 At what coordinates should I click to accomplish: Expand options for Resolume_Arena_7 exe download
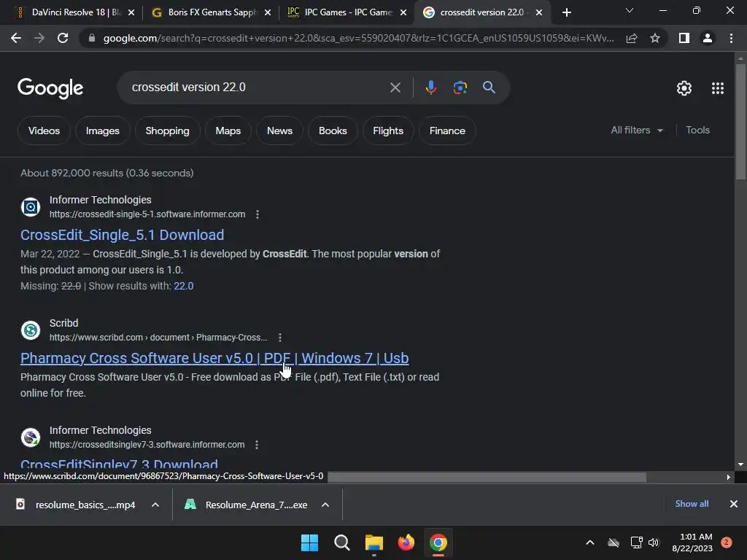(x=325, y=505)
